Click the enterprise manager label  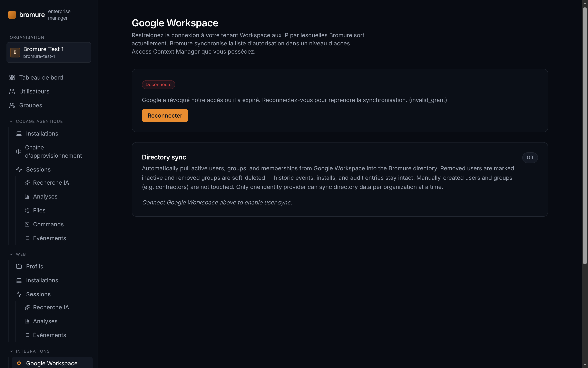tap(59, 15)
